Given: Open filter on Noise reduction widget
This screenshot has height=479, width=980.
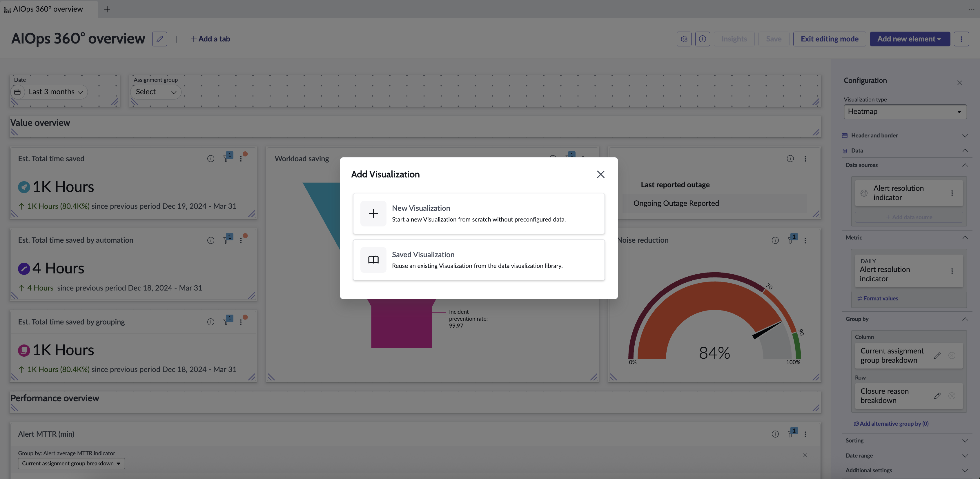Looking at the screenshot, I should click(x=792, y=239).
